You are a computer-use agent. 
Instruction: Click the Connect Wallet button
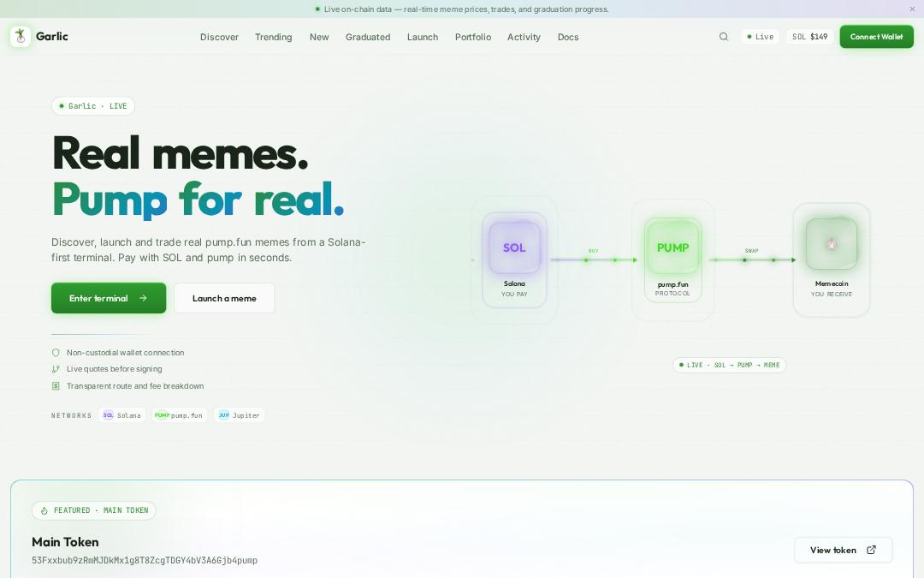coord(876,37)
